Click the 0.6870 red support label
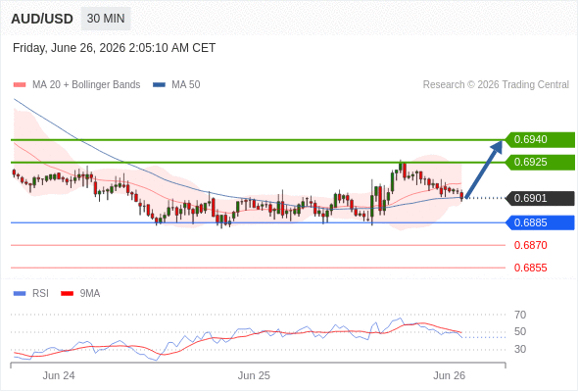Screen dimensions: 578x392 click(x=530, y=245)
